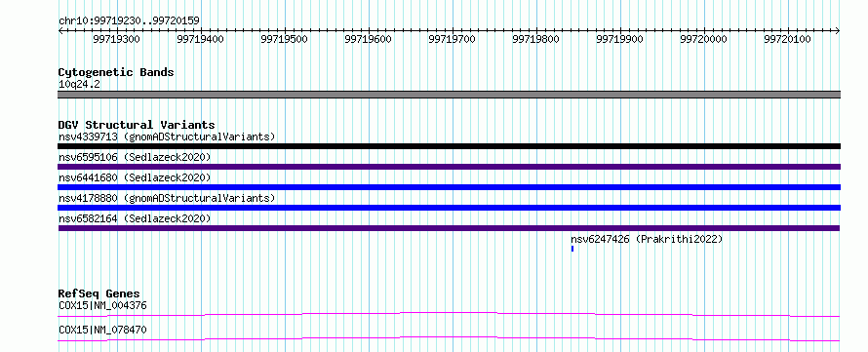868x352 pixels.
Task: Click ruler position 99719800
Action: [535, 39]
